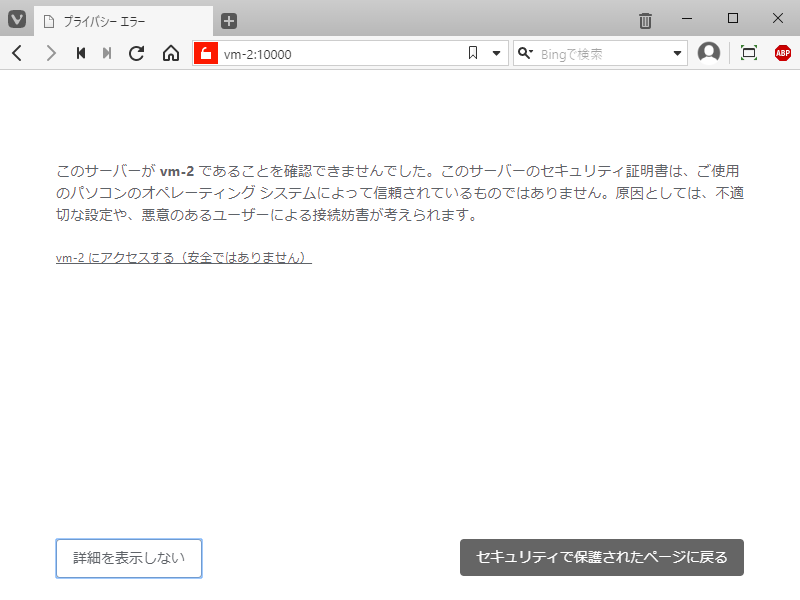The width and height of the screenshot is (800, 600).
Task: Click the insecure connection badge in address bar
Action: click(205, 53)
